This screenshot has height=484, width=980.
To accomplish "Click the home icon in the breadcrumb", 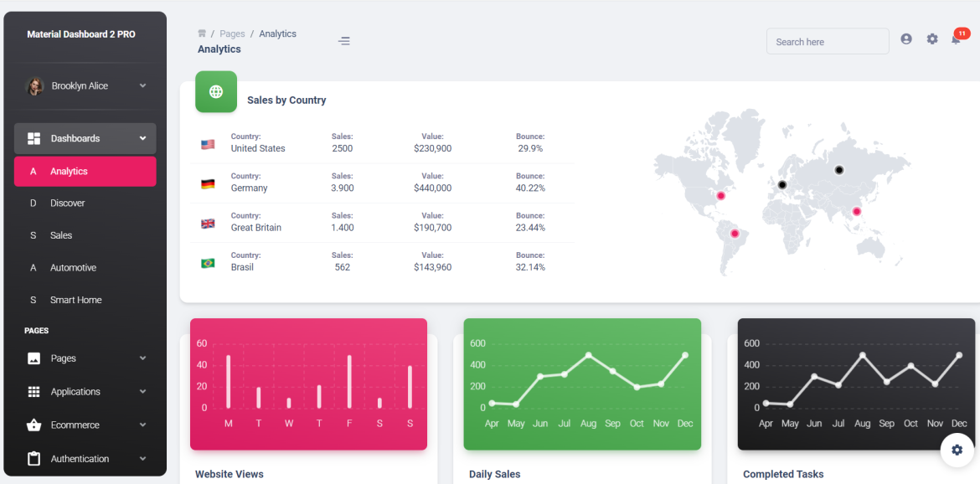I will [x=202, y=33].
